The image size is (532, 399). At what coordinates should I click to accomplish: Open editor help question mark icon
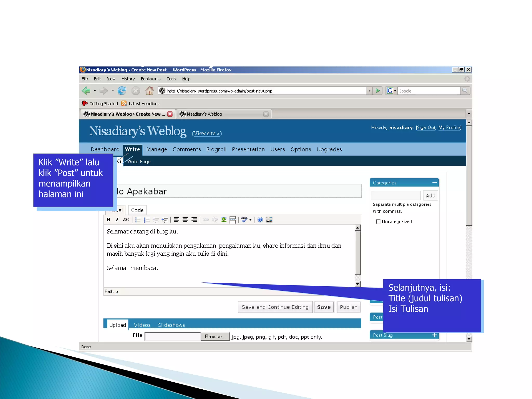pyautogui.click(x=260, y=220)
